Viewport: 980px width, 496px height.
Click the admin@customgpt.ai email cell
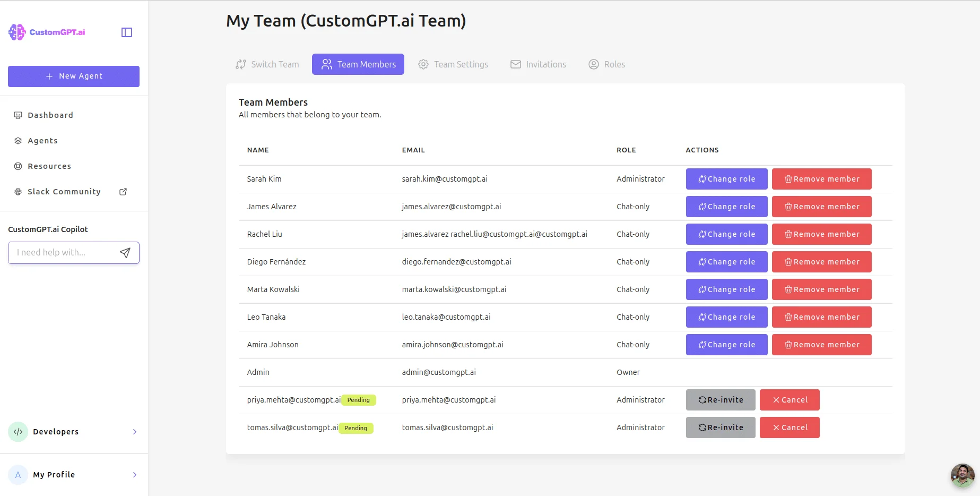coord(439,372)
